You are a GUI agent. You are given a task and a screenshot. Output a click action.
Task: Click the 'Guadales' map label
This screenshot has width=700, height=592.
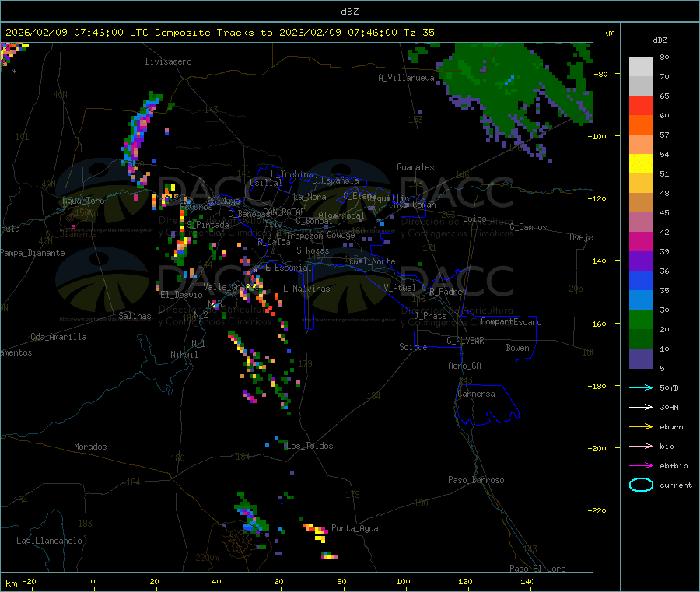click(x=415, y=167)
